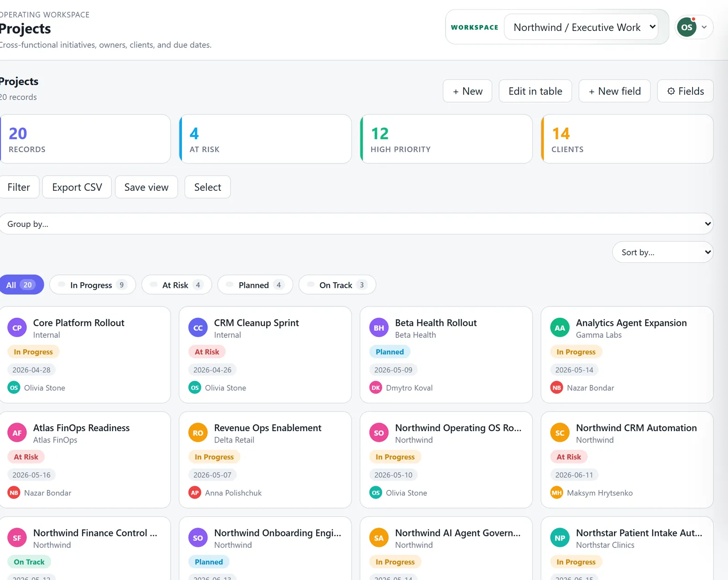Click the At Risk badge on Northwind CRM Automation

569,457
